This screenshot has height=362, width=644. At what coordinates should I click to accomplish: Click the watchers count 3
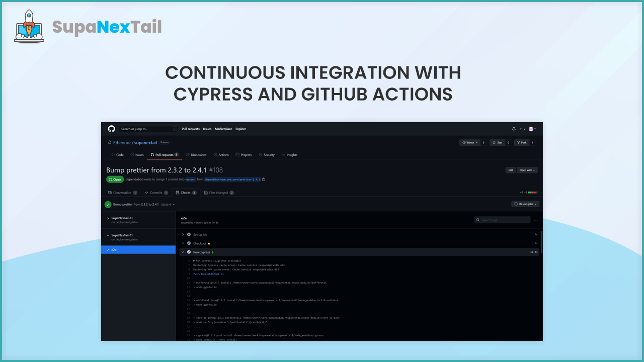484,142
